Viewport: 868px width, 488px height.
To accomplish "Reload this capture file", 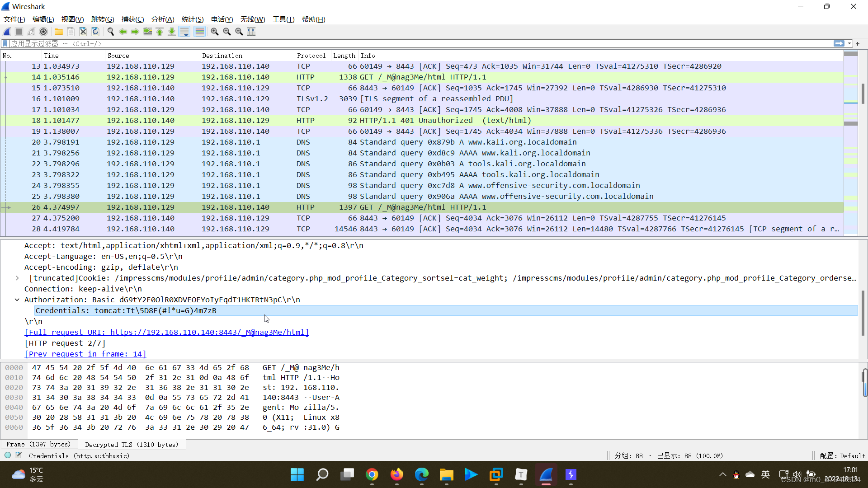I will [95, 32].
